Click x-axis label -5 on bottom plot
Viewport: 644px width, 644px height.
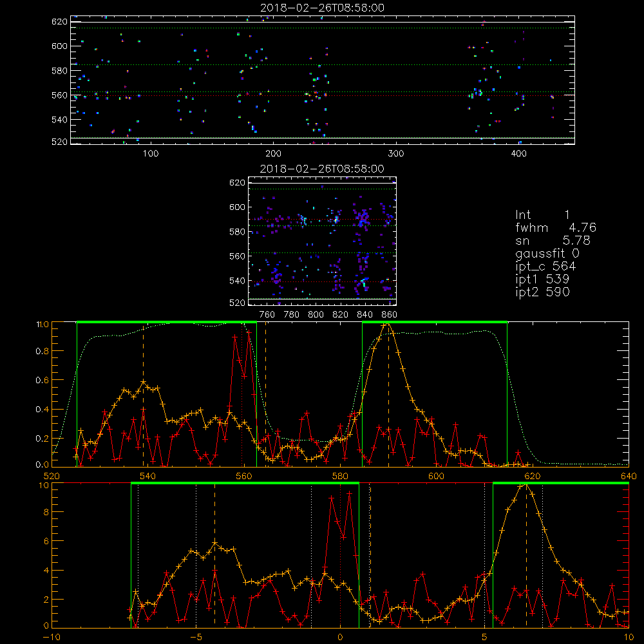point(196,637)
